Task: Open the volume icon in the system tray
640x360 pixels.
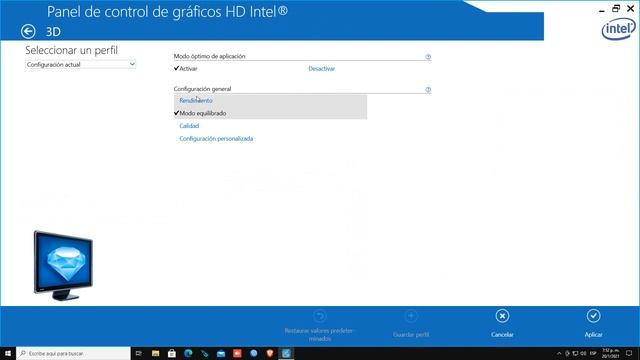Action: [583, 353]
